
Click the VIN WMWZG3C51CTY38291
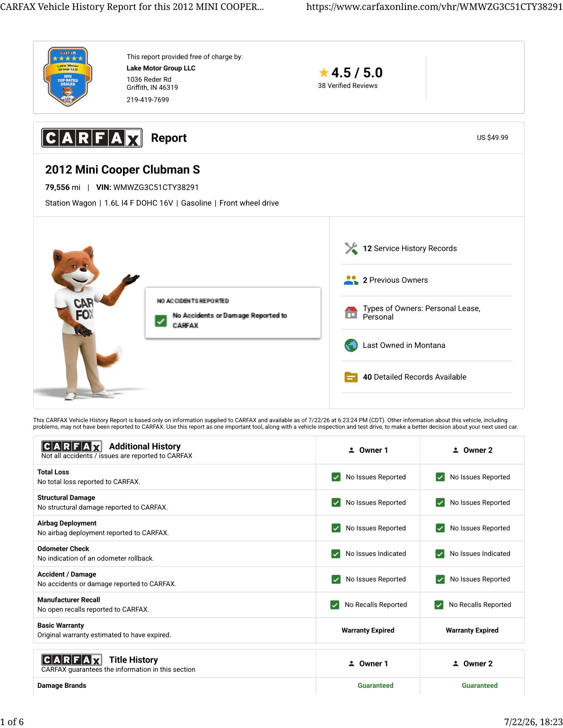click(156, 188)
